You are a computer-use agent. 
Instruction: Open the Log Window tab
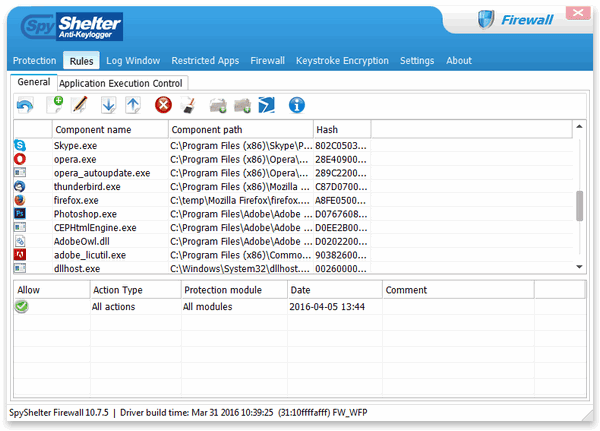tap(133, 60)
